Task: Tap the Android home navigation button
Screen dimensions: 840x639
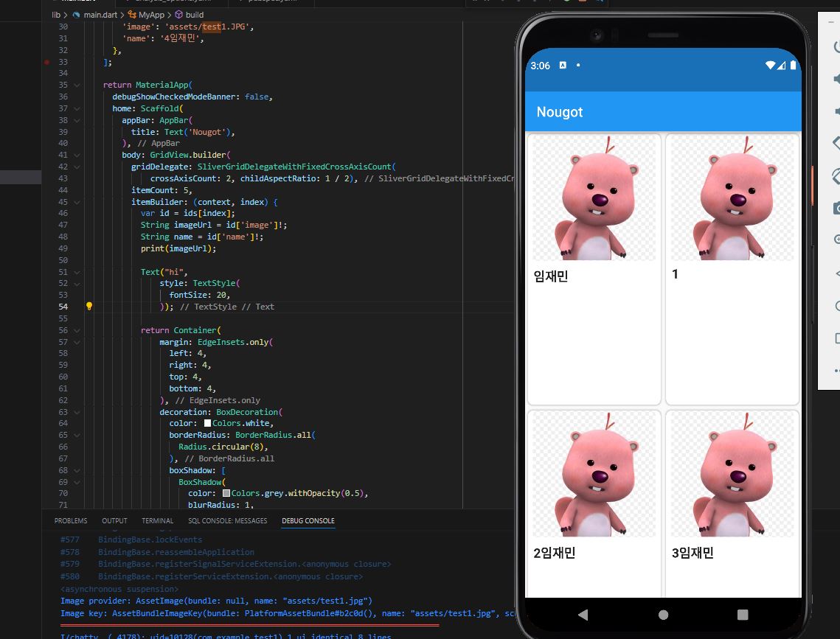Action: 663,615
